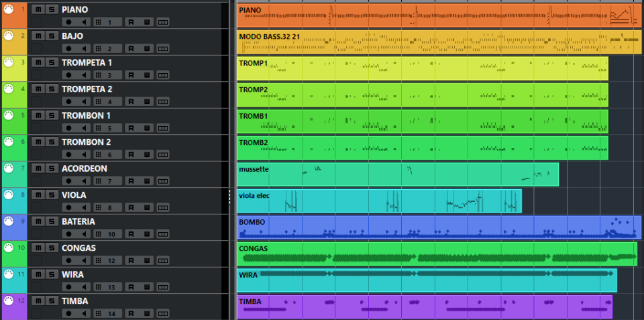Select the 'MODO BASS.32 21' MIDI part
Viewport: 644px width, 320px height.
click(x=439, y=42)
